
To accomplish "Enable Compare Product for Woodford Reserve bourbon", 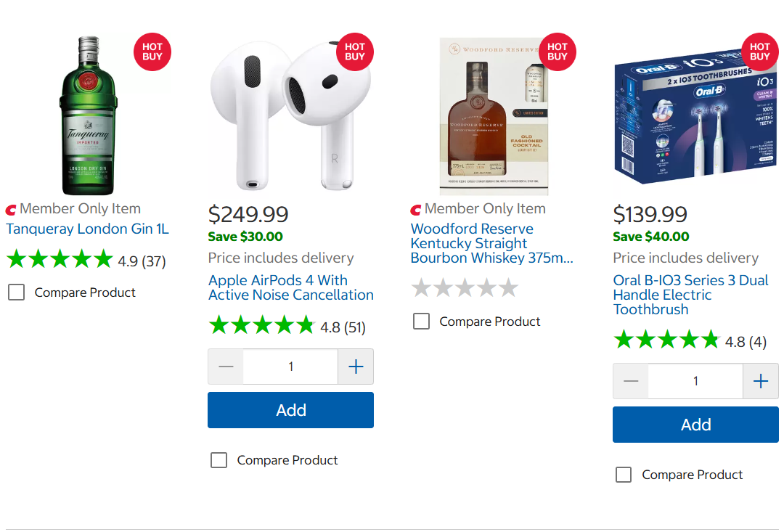I will tap(421, 322).
